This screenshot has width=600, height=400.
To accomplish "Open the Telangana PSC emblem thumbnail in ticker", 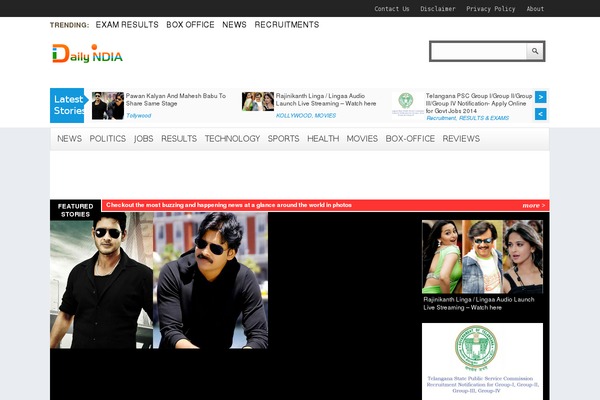I will (x=406, y=105).
